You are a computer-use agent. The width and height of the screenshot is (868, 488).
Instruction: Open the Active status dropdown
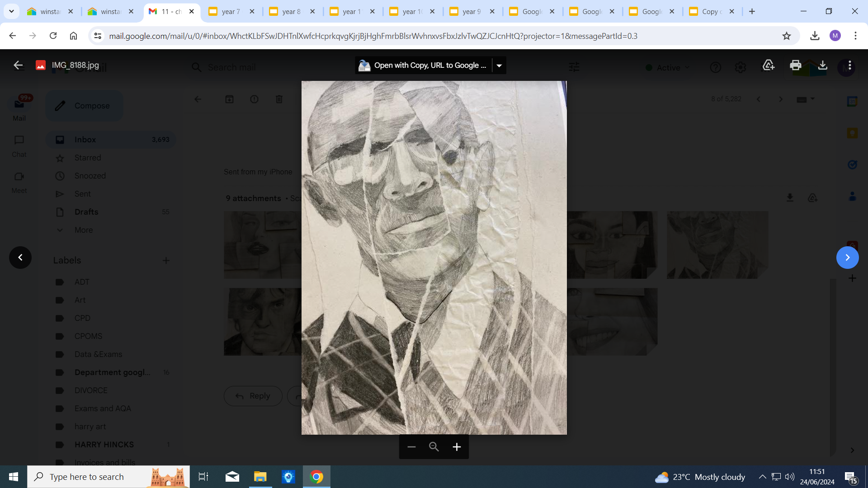(x=668, y=67)
